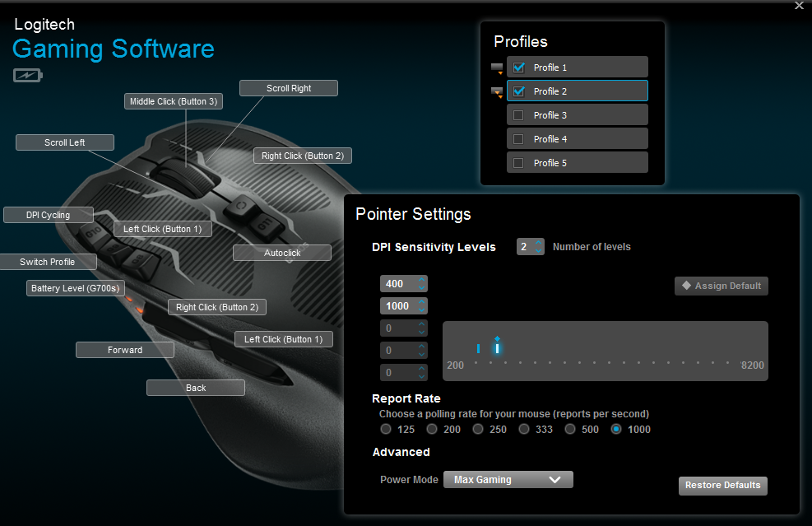The height and width of the screenshot is (526, 812).
Task: Click the onboard memory icon beside Profile 1
Action: (496, 67)
